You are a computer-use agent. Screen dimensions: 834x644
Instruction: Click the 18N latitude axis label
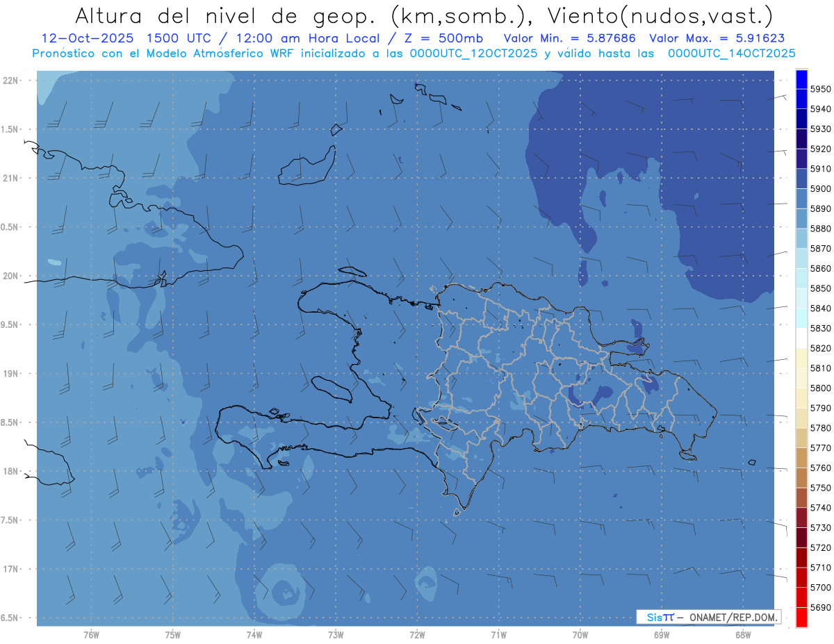click(x=11, y=471)
